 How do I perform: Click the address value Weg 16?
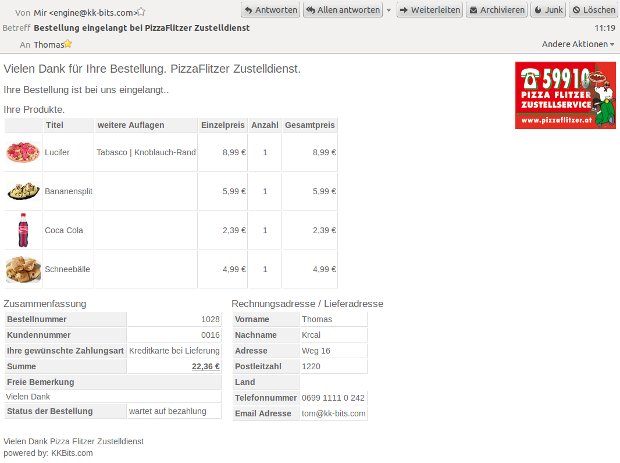316,351
